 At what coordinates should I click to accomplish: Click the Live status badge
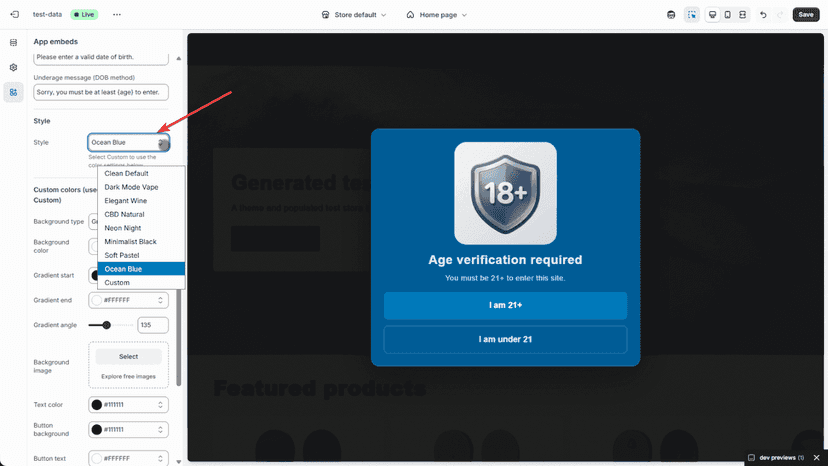84,14
